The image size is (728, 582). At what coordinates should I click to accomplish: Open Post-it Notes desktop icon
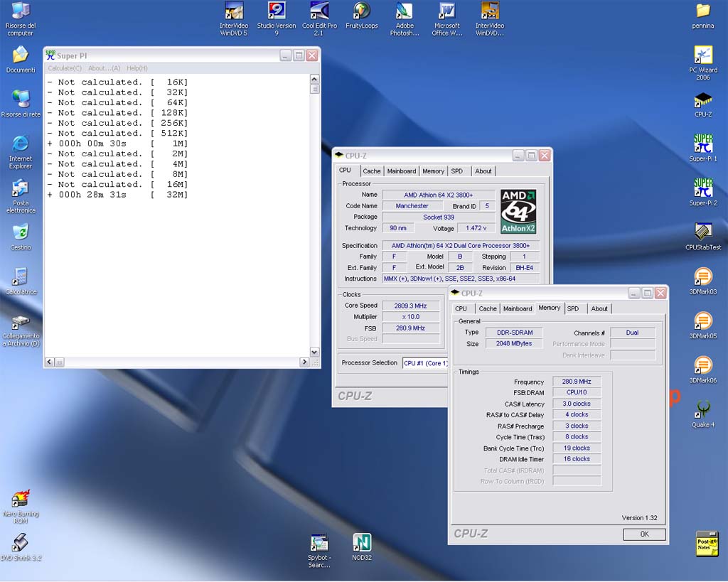707,544
